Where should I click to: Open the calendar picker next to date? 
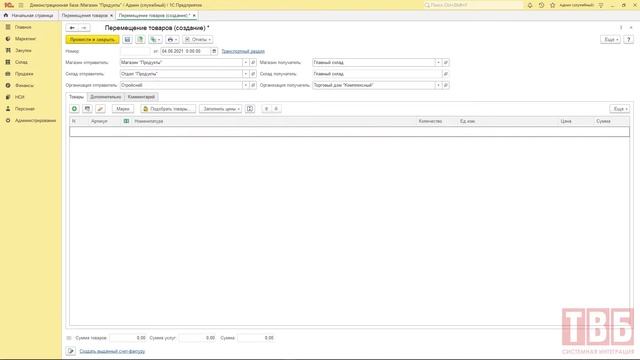(214, 51)
